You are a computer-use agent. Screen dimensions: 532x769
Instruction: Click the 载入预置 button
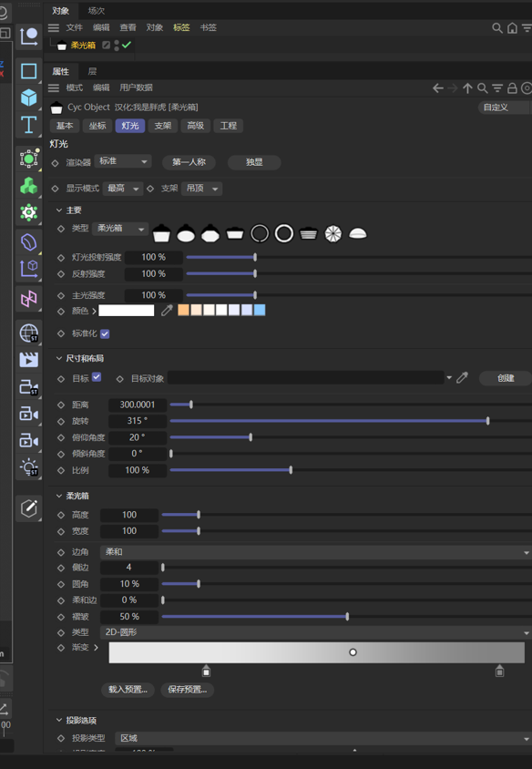click(128, 690)
